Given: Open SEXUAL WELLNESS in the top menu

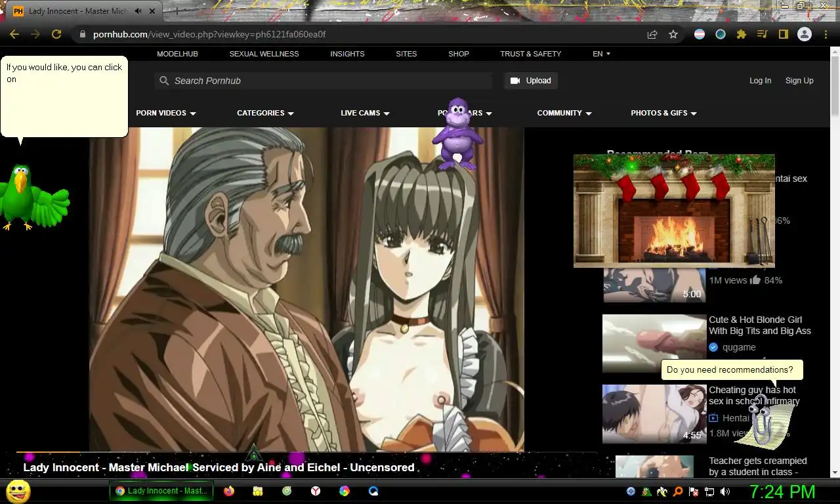Looking at the screenshot, I should (x=264, y=54).
